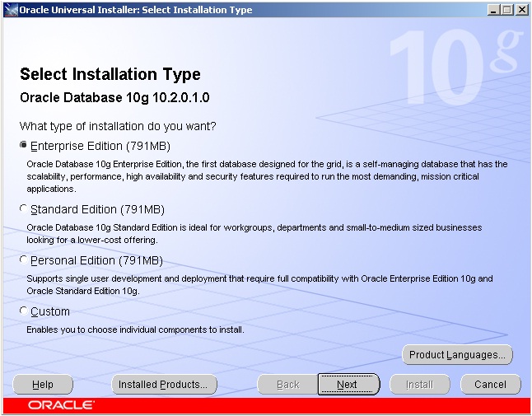Click the greyed-out Back button
This screenshot has width=532, height=416.
[287, 384]
